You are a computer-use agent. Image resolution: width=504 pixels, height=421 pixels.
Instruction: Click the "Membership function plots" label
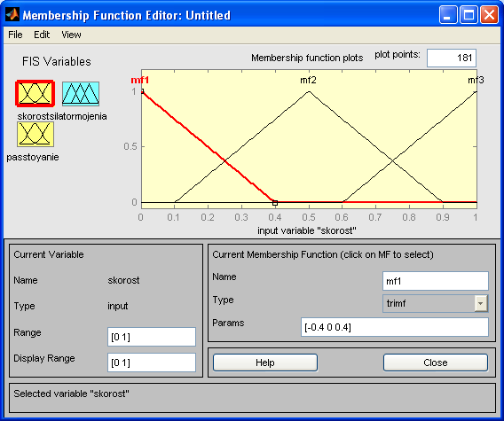(307, 58)
